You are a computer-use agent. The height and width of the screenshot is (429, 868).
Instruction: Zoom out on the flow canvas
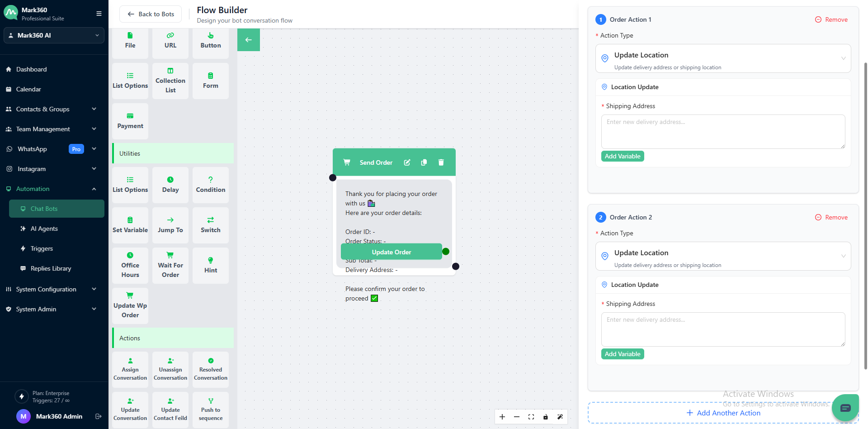pyautogui.click(x=517, y=417)
